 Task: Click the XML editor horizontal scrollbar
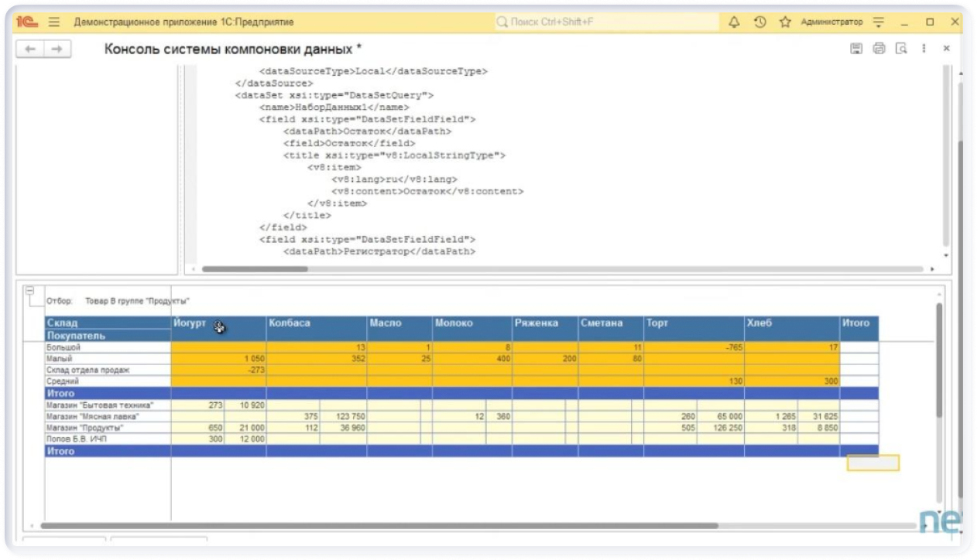click(255, 269)
